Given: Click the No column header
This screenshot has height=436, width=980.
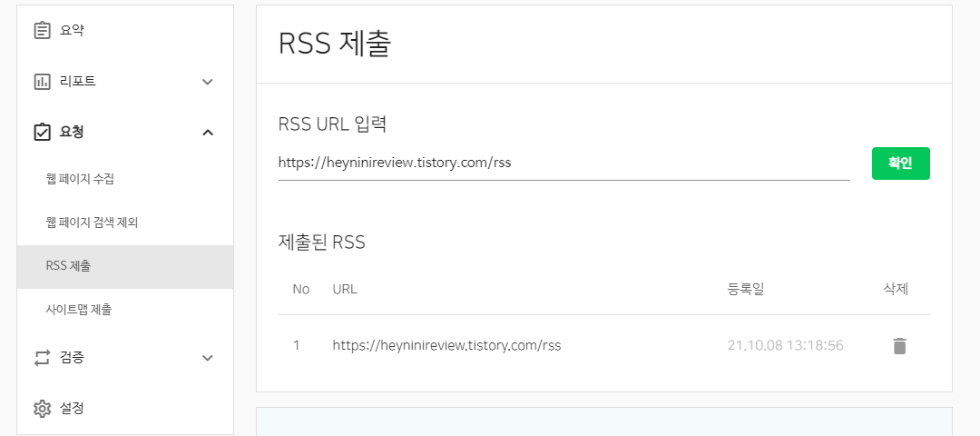Looking at the screenshot, I should pyautogui.click(x=301, y=289).
